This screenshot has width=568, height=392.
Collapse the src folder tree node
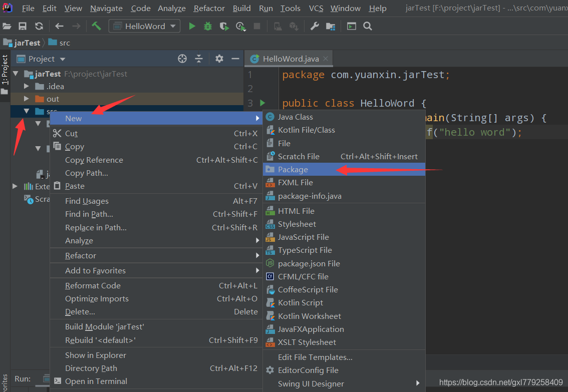click(x=27, y=111)
